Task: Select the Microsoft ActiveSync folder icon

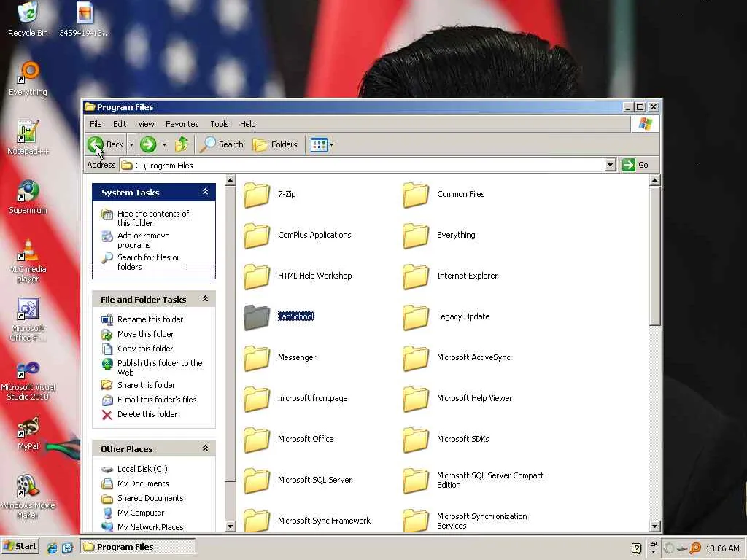Action: (x=416, y=357)
